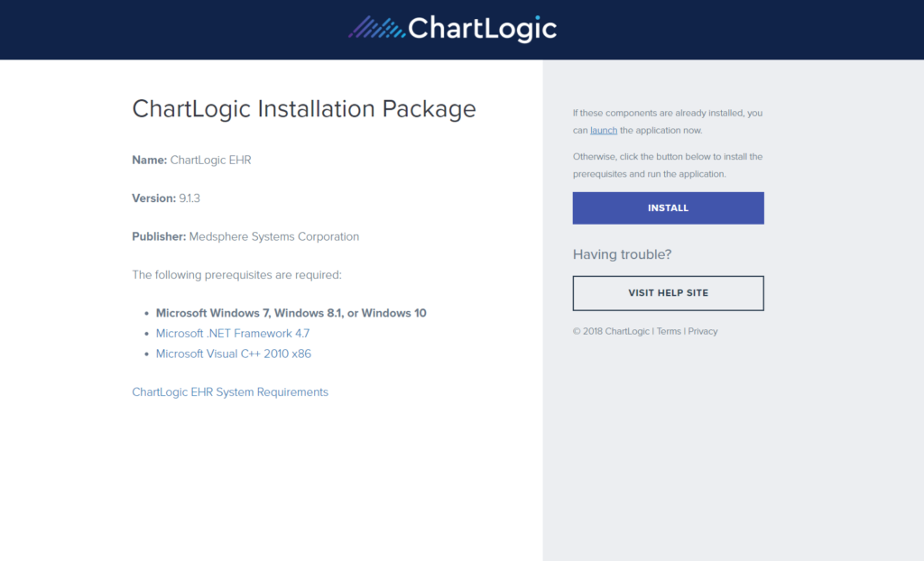
Task: Open Microsoft .NET Framework 4.7 link
Action: pos(232,334)
